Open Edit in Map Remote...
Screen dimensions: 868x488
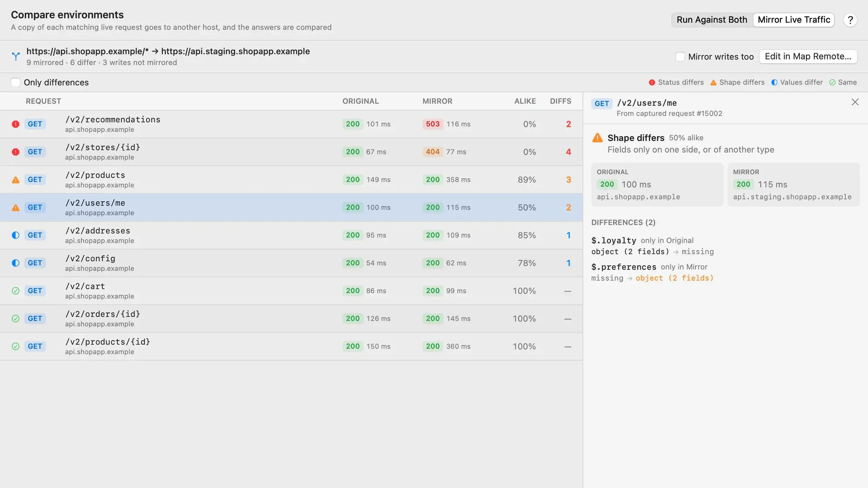point(808,56)
